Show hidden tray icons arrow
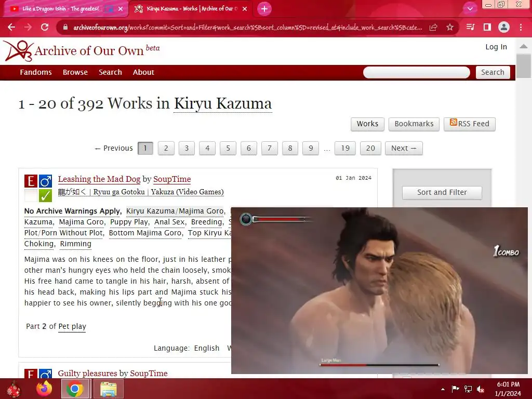The image size is (532, 399). tap(443, 389)
